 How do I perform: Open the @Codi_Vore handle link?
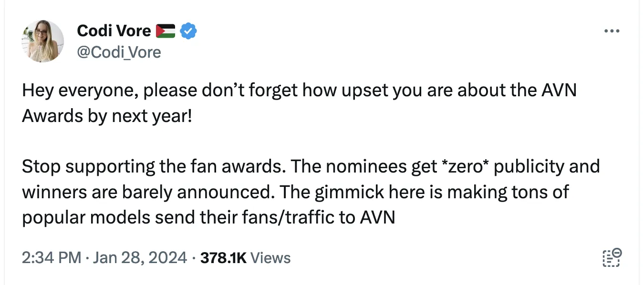(119, 52)
